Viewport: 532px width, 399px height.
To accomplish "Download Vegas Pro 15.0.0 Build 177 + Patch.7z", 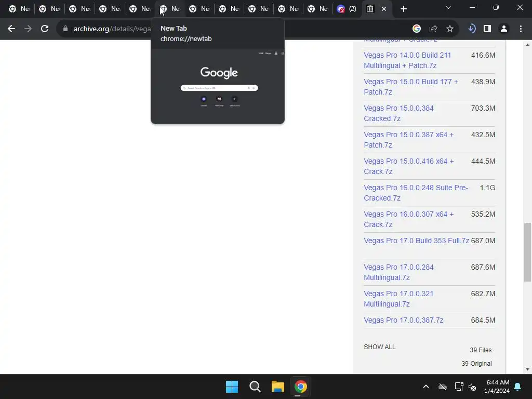I will point(411,87).
